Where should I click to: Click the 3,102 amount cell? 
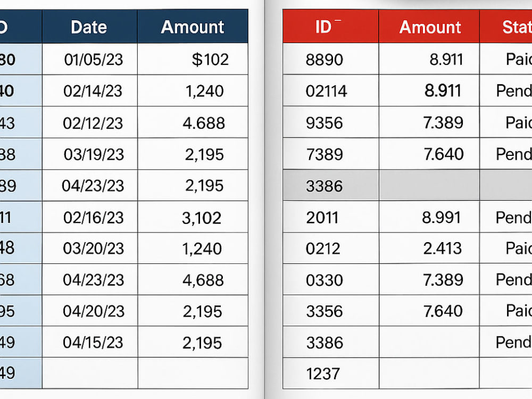tap(193, 217)
